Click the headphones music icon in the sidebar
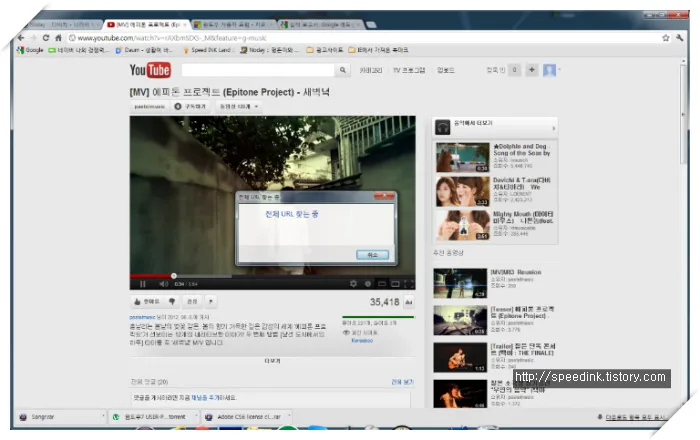700x440 pixels. coord(442,128)
